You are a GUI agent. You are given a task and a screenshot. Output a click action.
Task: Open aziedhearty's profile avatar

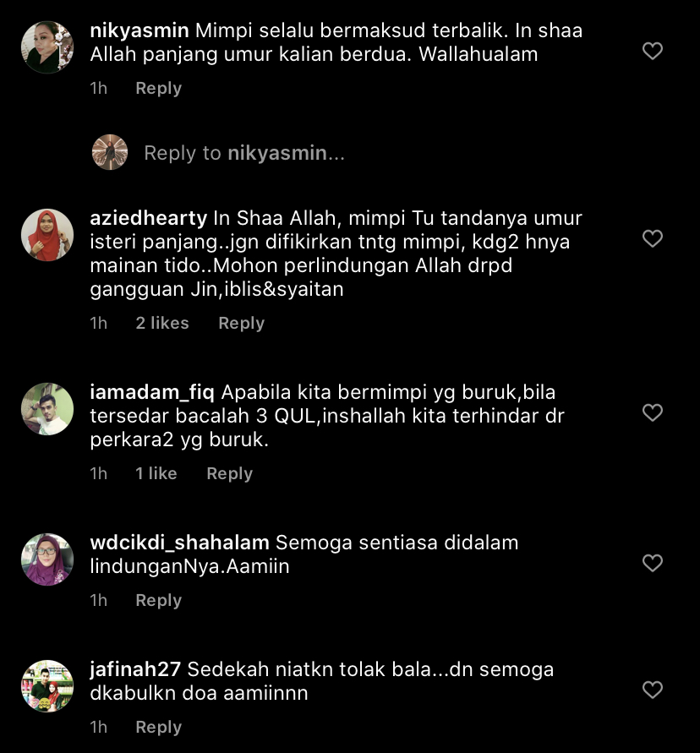click(x=47, y=235)
